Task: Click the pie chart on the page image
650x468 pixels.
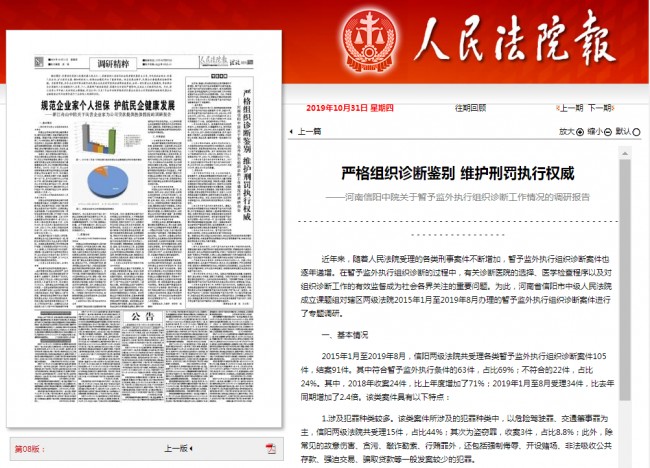Action: [107, 182]
